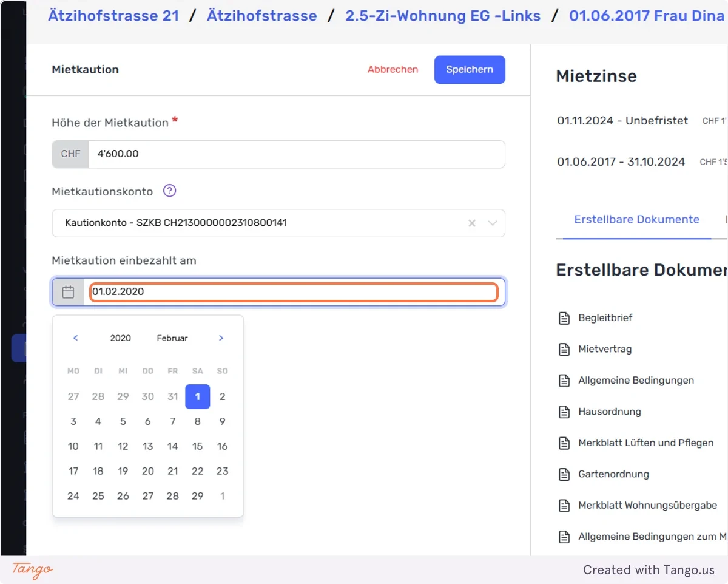
Task: Go to next month in calendar
Action: tap(221, 338)
